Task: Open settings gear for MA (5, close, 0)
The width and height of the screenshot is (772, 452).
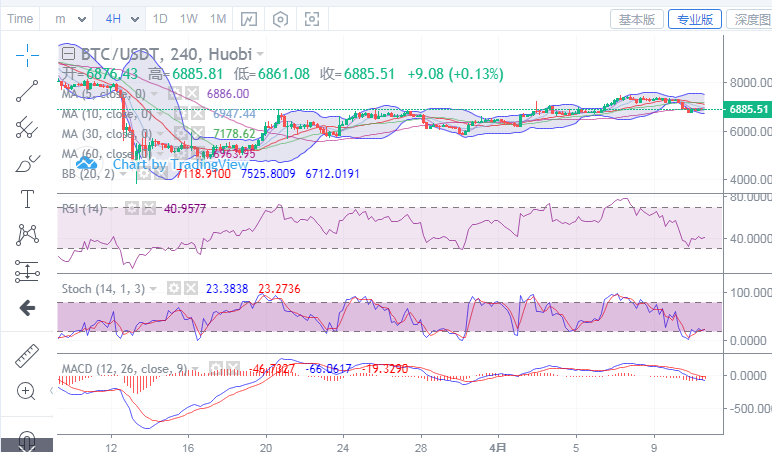Action: click(176, 94)
